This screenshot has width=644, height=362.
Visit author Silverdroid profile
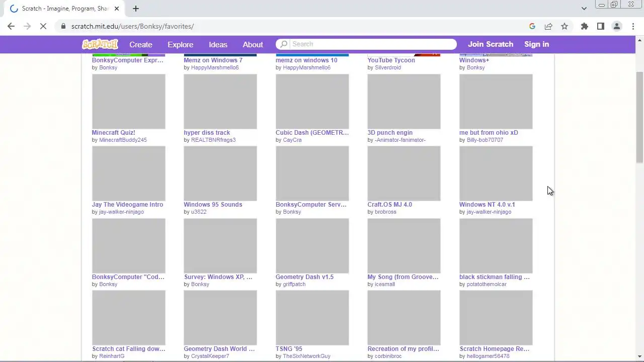click(x=388, y=67)
